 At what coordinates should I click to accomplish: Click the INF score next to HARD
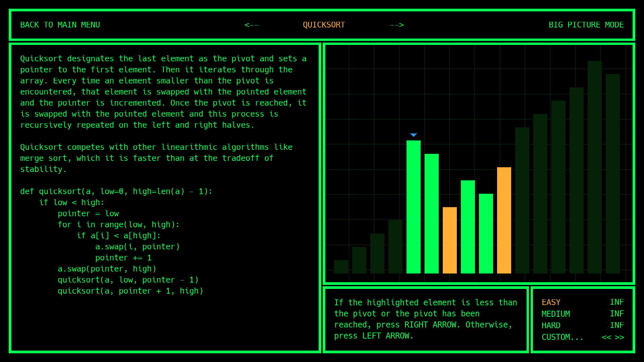tap(616, 325)
